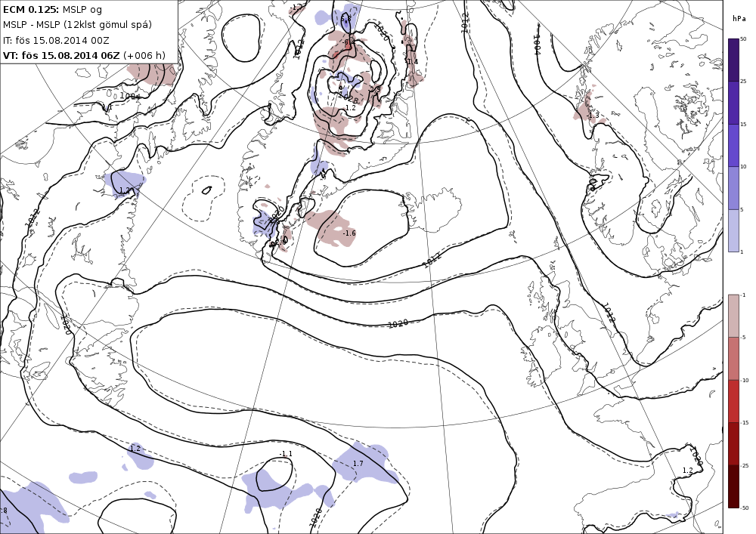This screenshot has width=756, height=534.
Task: Select the "-10" tick label on the red legend
Action: point(745,381)
